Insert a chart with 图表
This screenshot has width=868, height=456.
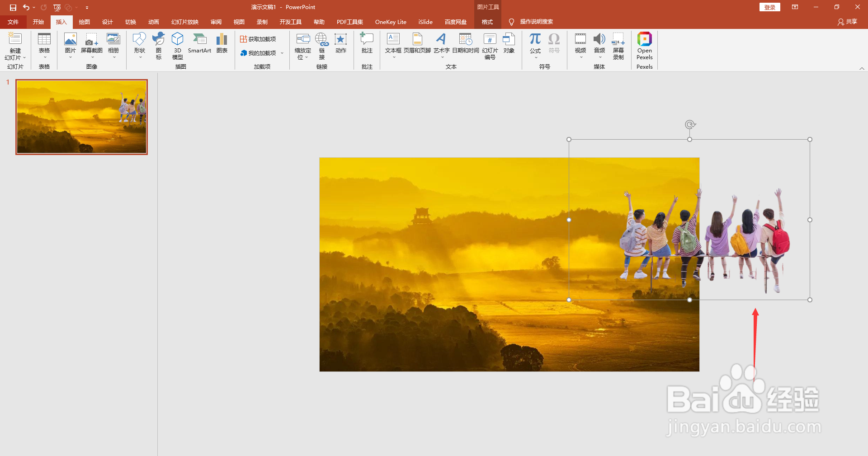pyautogui.click(x=222, y=43)
